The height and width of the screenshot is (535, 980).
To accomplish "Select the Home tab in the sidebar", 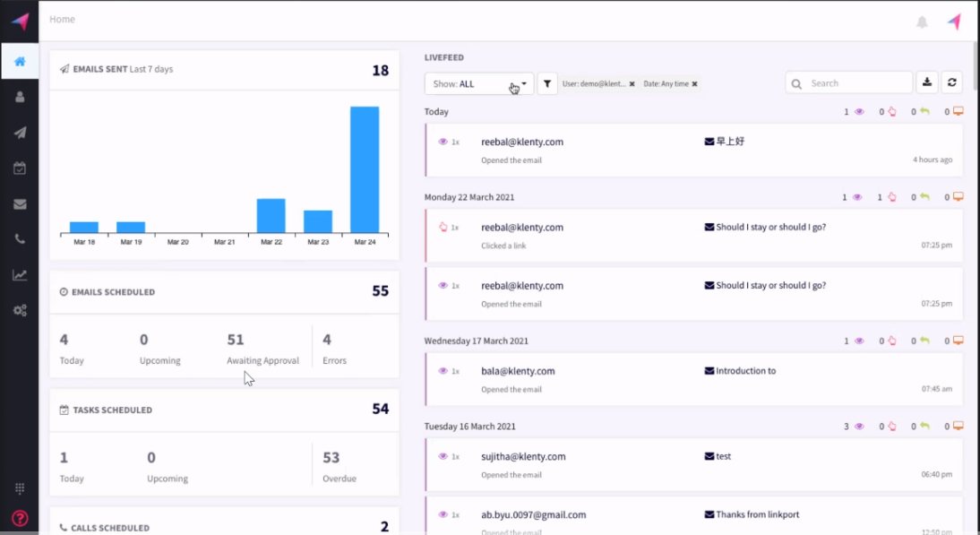I will tap(20, 61).
